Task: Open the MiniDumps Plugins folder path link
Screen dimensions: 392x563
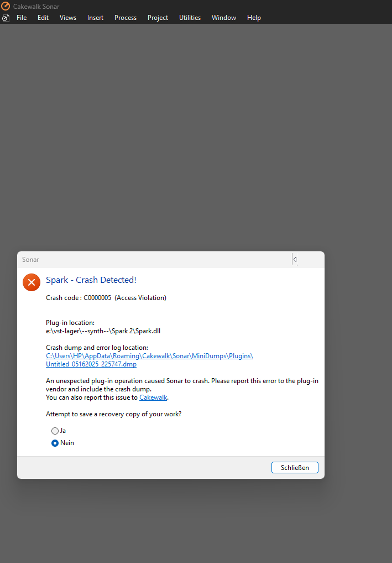Action: tap(149, 356)
